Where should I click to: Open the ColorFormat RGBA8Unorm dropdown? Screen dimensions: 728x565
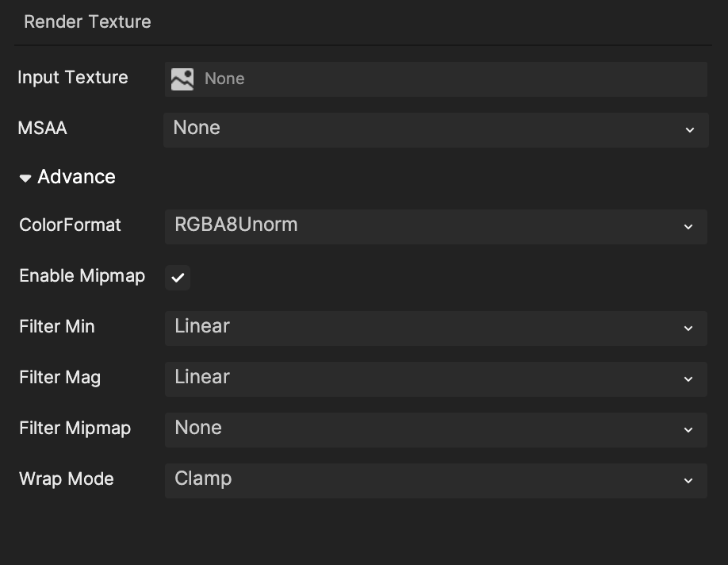tap(435, 225)
